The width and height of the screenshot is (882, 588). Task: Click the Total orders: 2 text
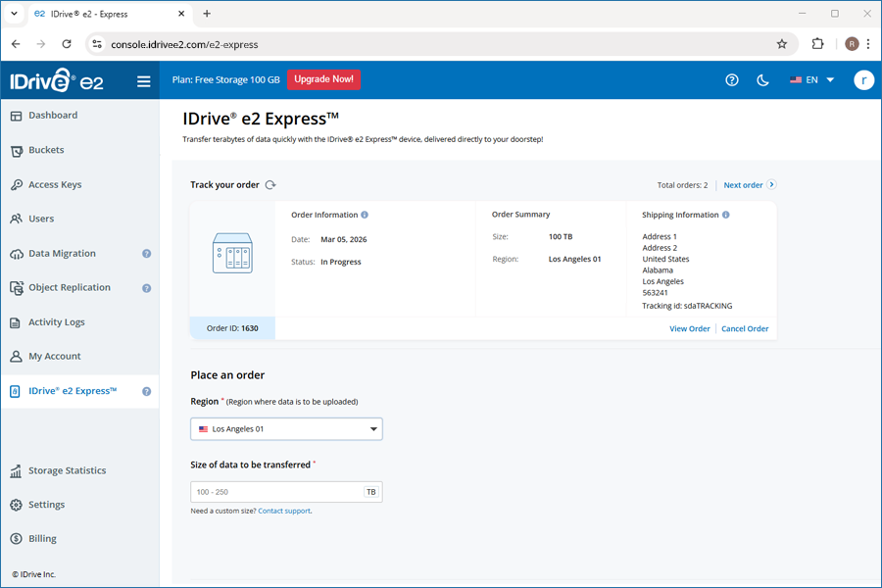tap(682, 185)
